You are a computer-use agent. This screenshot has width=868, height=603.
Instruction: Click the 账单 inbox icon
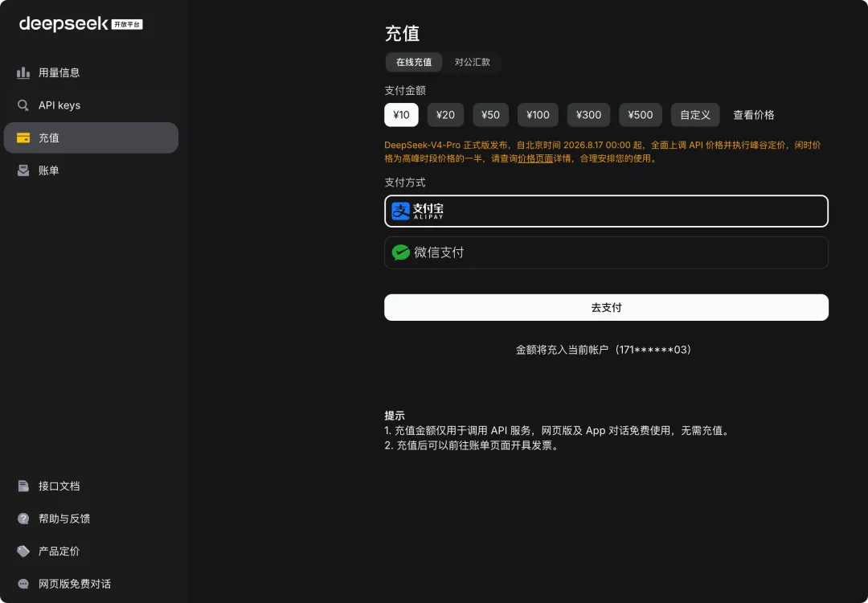[23, 170]
